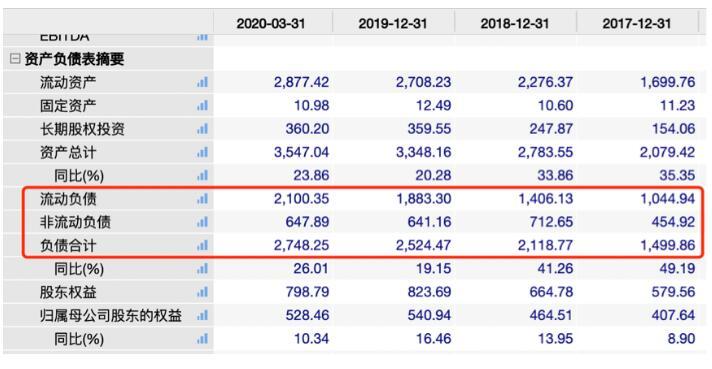Click value 579.56 in 股东权益 row
The width and height of the screenshot is (712, 369).
(x=673, y=292)
